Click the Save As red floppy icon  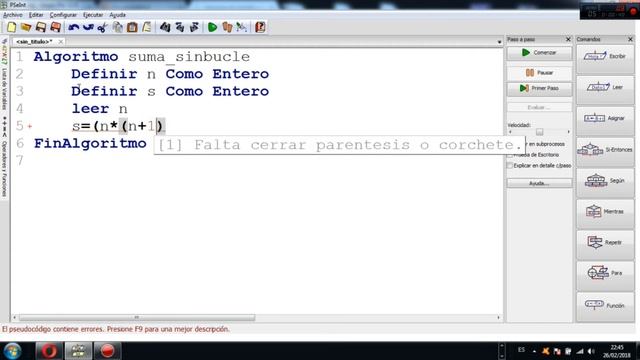pos(55,27)
